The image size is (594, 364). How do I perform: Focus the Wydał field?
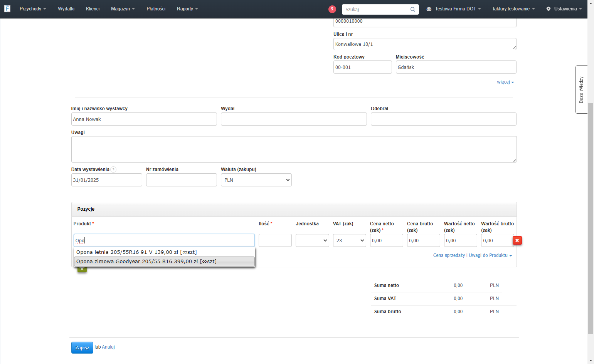(x=294, y=119)
